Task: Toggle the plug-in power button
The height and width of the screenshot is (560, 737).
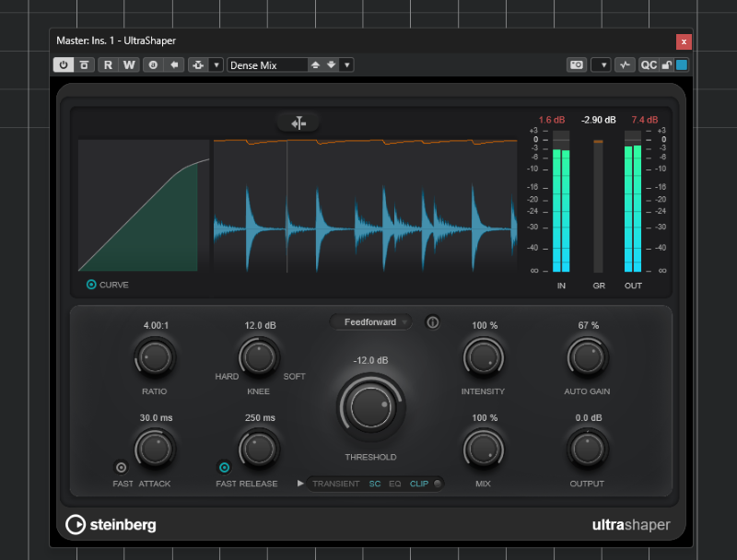Action: tap(64, 65)
